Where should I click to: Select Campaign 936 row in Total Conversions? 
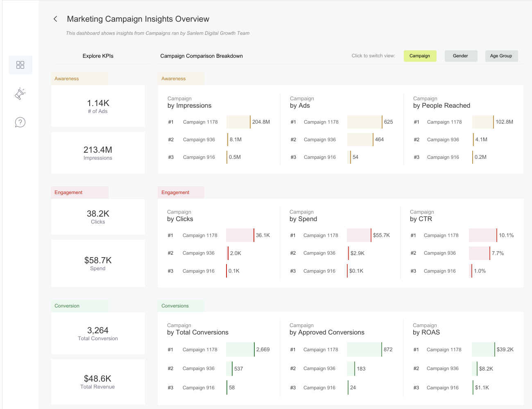tap(199, 368)
